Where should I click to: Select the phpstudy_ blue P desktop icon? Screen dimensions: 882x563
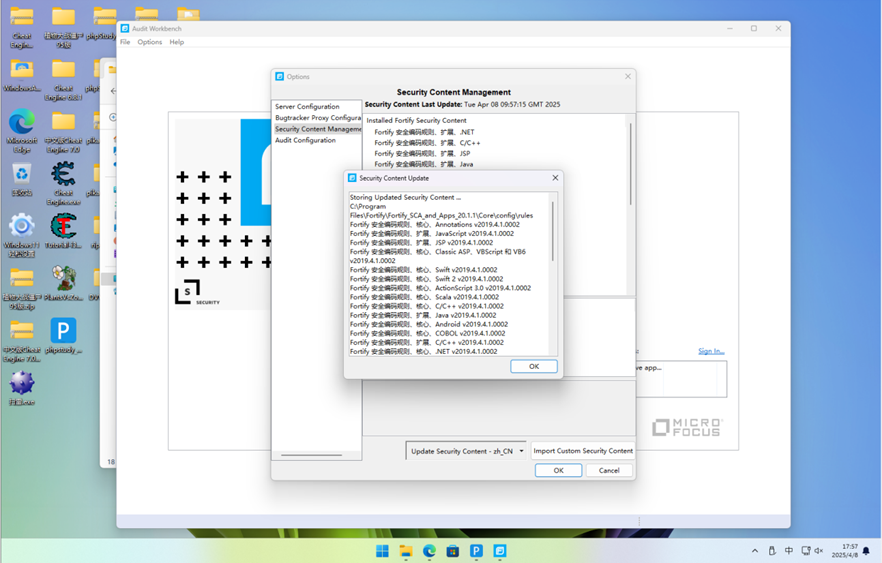coord(64,335)
